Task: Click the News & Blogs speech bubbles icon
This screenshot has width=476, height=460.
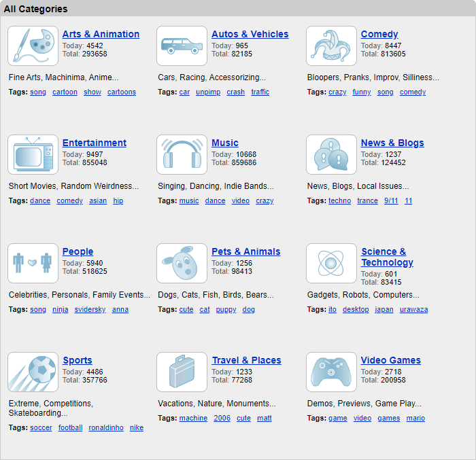Action: pyautogui.click(x=331, y=155)
